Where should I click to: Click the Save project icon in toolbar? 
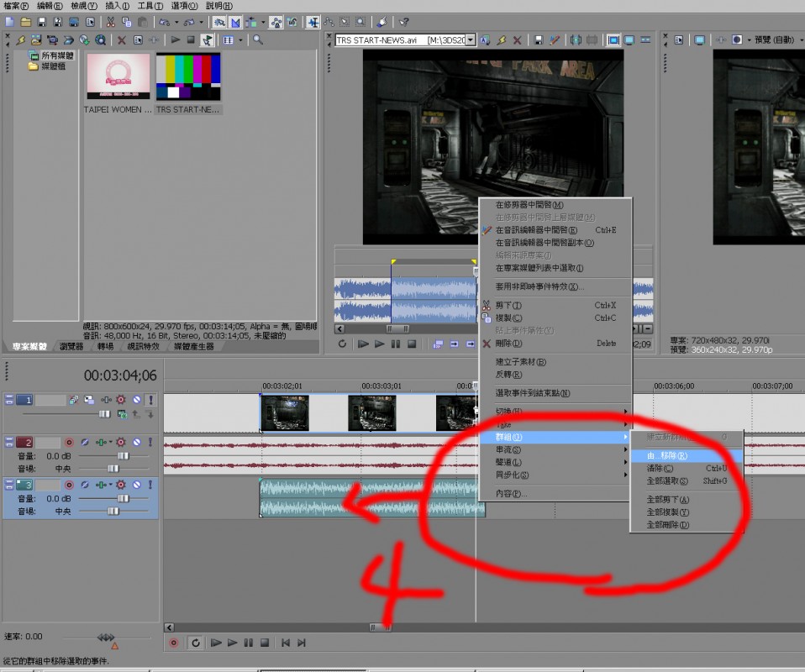(x=42, y=22)
